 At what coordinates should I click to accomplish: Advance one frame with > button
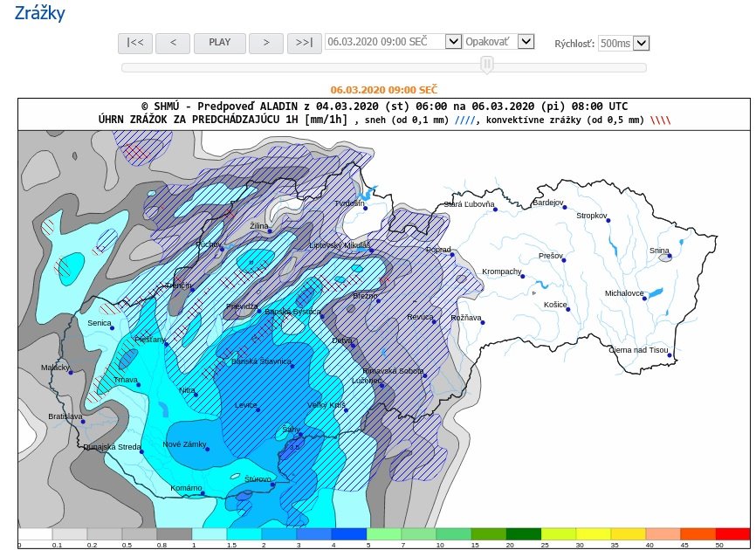tap(266, 42)
